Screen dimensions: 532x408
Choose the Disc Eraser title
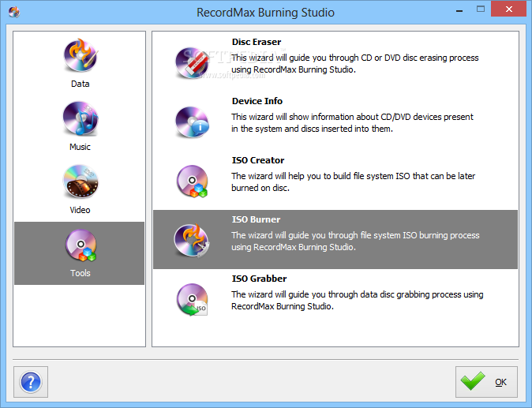[x=257, y=42]
